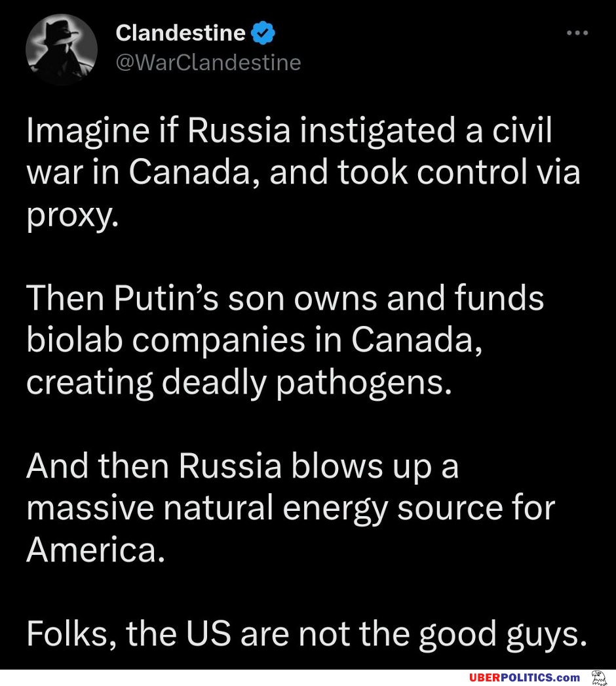Click the sentence "Folks, the US are not the good guys."
This screenshot has width=616, height=686.
click(305, 635)
